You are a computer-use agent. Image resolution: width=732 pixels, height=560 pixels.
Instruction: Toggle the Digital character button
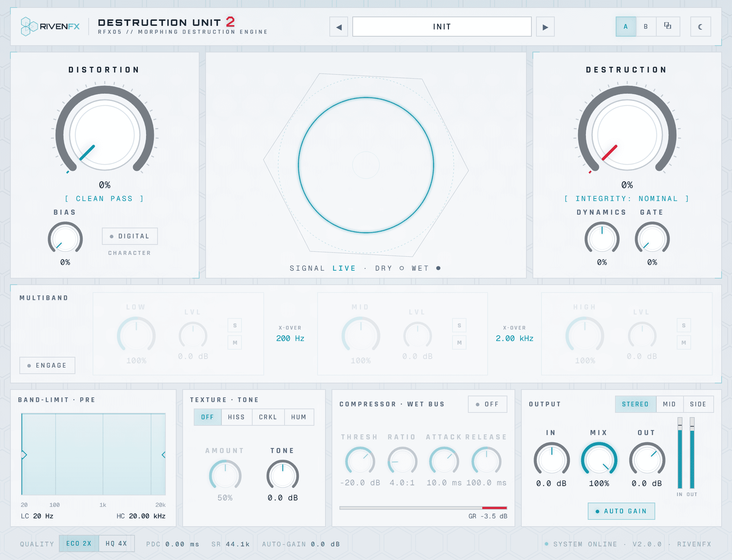(130, 236)
